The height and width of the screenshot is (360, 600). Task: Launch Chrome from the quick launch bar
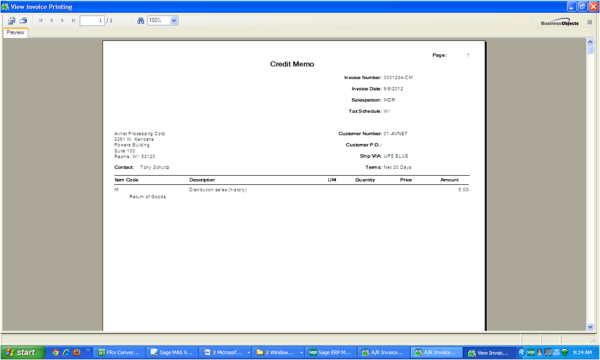(x=55, y=352)
